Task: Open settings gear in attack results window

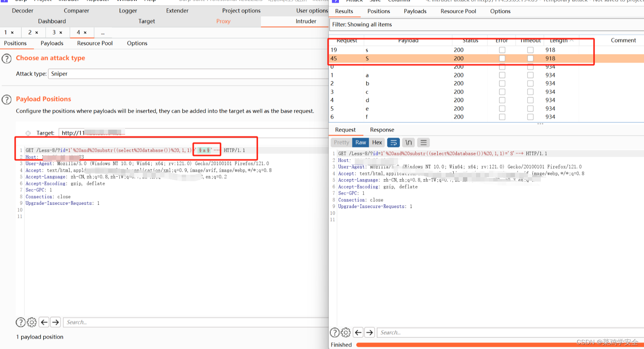Action: tap(346, 332)
